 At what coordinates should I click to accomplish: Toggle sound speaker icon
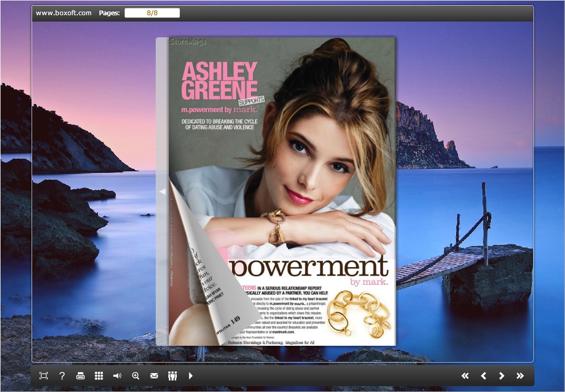click(x=117, y=376)
